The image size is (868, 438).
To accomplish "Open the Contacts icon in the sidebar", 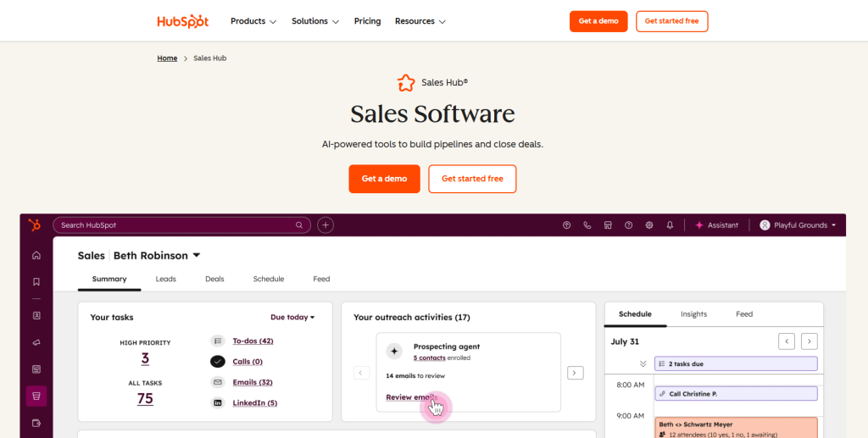I will [36, 315].
